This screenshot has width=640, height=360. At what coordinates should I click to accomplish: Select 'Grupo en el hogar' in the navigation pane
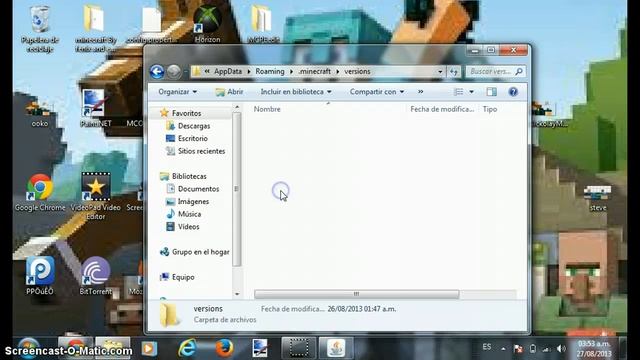200,252
